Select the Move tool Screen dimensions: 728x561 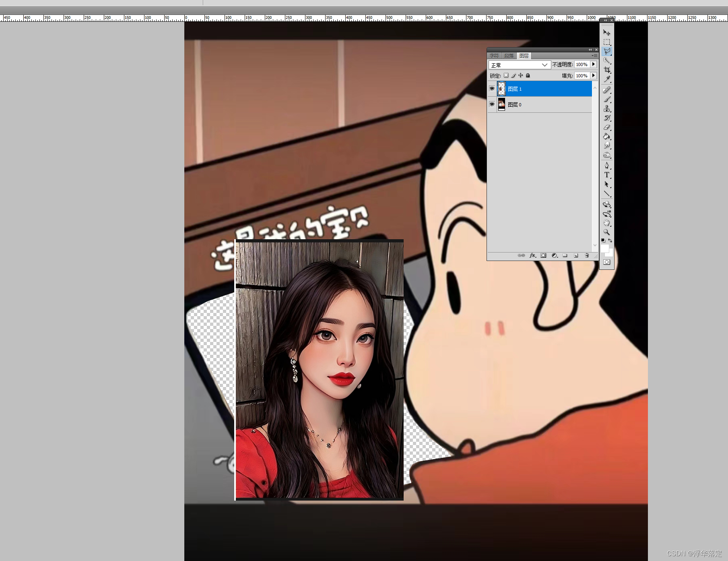pyautogui.click(x=607, y=33)
